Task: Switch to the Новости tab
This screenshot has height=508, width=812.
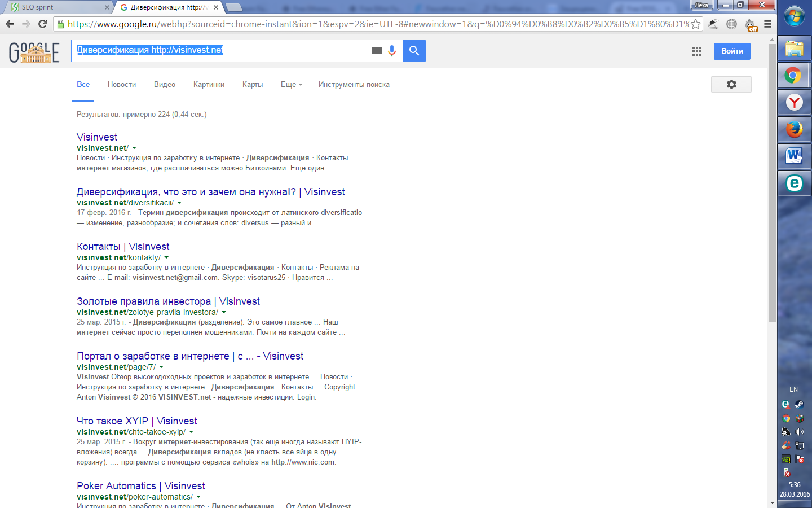Action: click(x=122, y=84)
